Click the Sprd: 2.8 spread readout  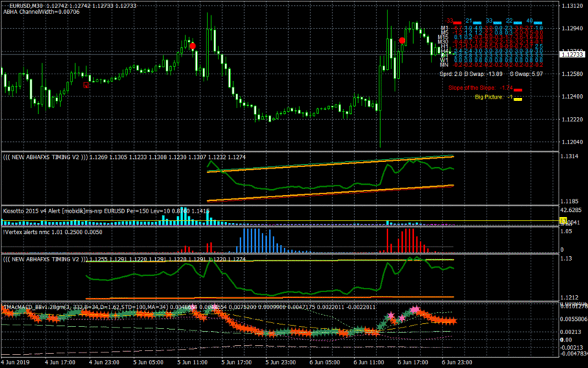[x=451, y=74]
